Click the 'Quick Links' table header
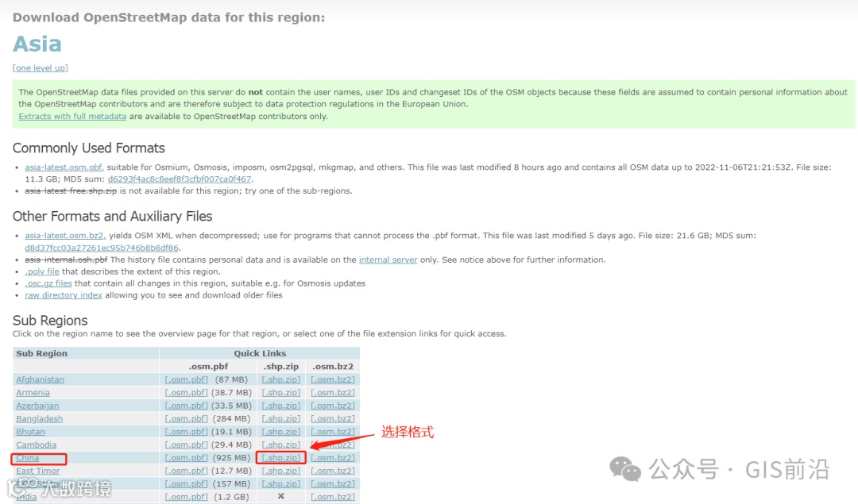 pos(260,353)
